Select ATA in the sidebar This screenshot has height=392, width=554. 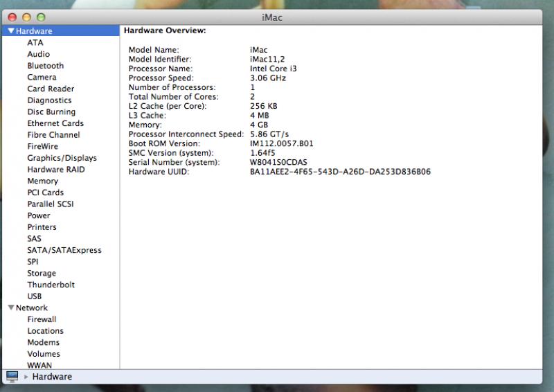click(35, 43)
